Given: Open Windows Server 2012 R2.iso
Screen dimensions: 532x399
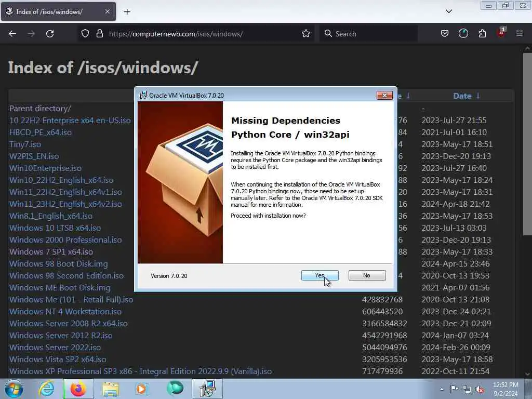Looking at the screenshot, I should tap(61, 335).
